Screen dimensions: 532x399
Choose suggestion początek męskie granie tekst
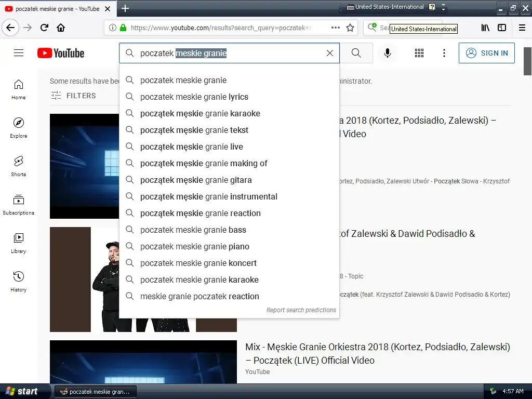coord(229,130)
